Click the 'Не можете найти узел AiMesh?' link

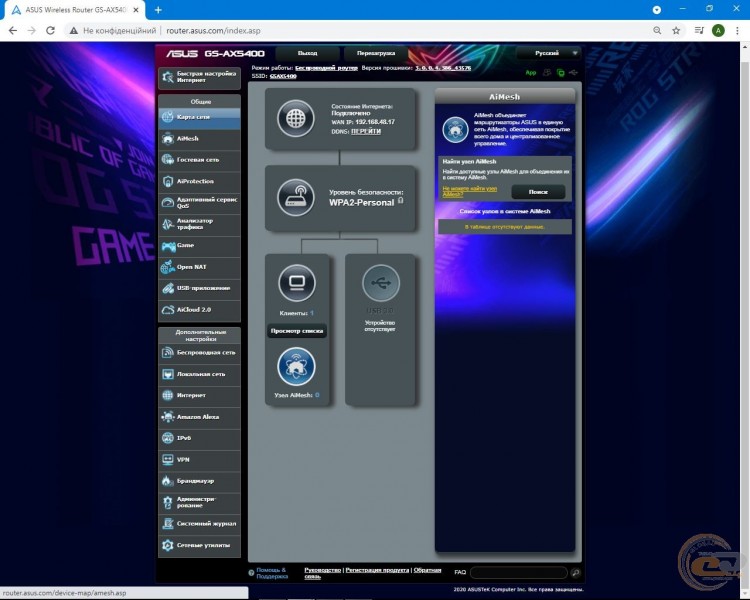469,191
